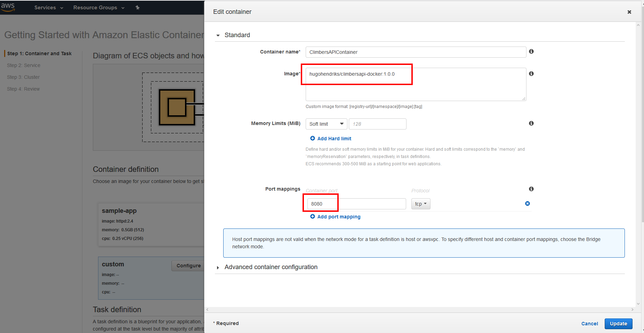Click the Container name input field

[x=416, y=52]
